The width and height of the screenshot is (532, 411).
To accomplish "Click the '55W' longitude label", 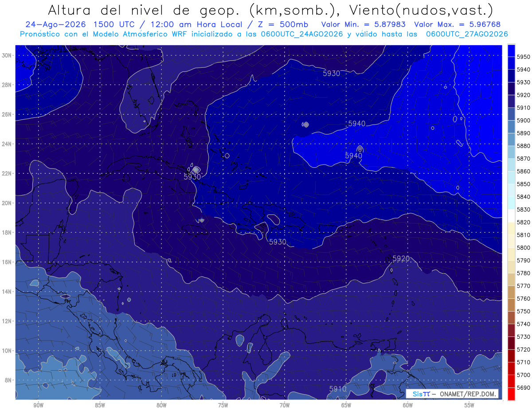I will (x=469, y=406).
